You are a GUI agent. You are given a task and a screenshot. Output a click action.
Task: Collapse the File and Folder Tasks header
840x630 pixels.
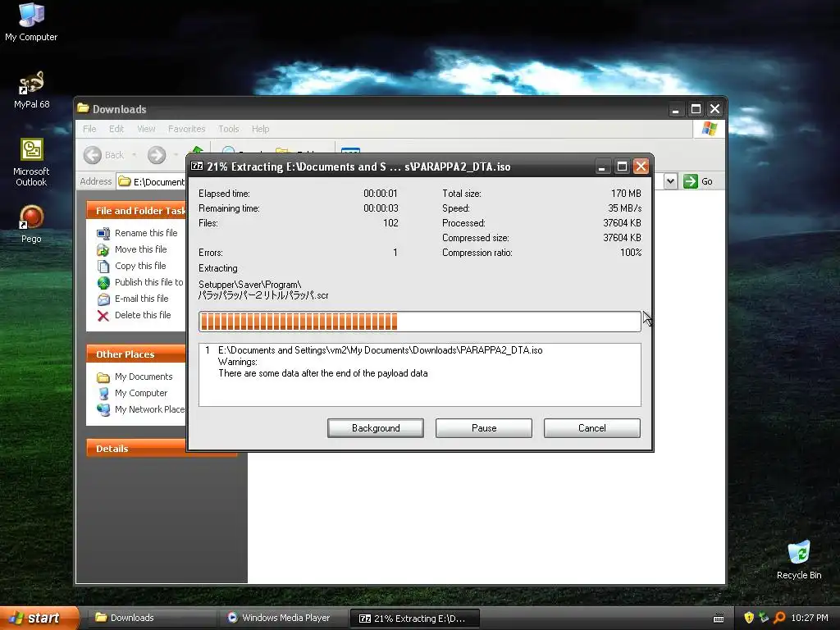pos(137,211)
